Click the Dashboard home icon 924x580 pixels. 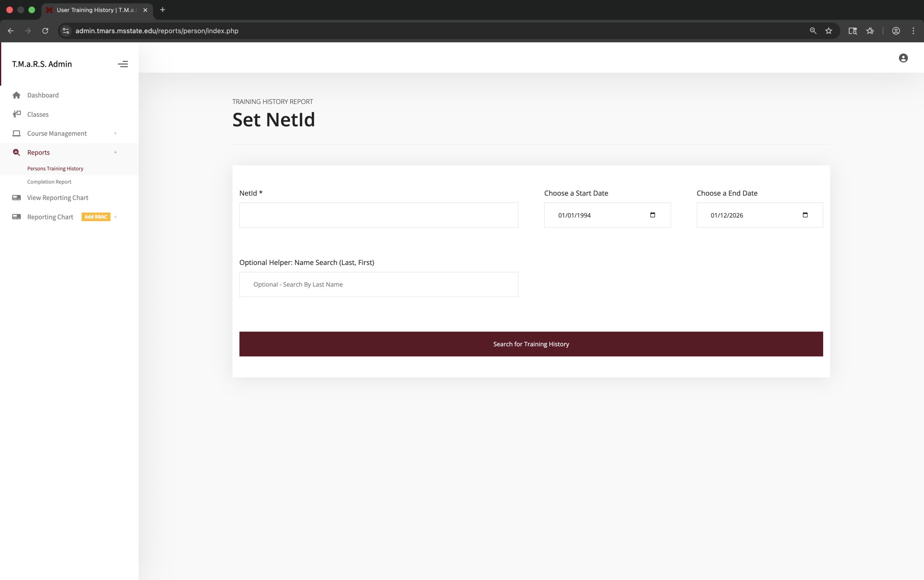click(16, 95)
